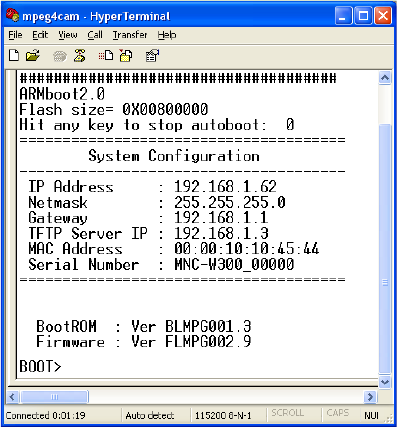Click the HyperTerminal title bar icon
This screenshot has height=427, width=397.
(x=12, y=15)
